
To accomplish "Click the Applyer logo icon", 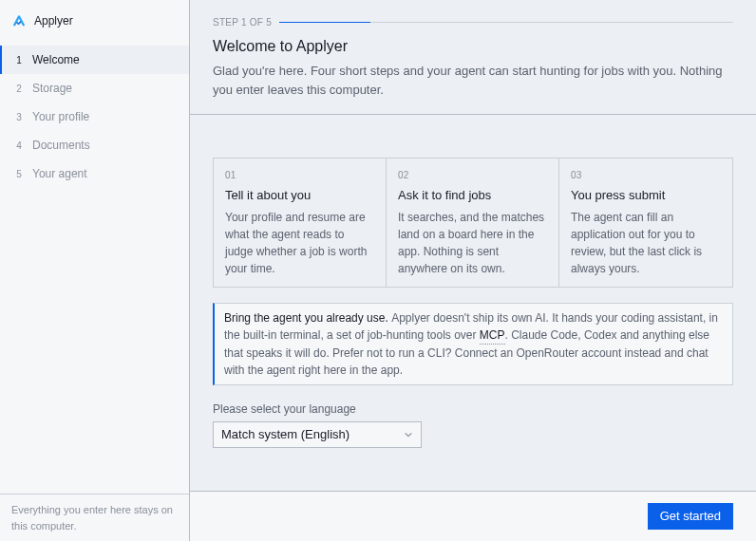I will 19,21.
